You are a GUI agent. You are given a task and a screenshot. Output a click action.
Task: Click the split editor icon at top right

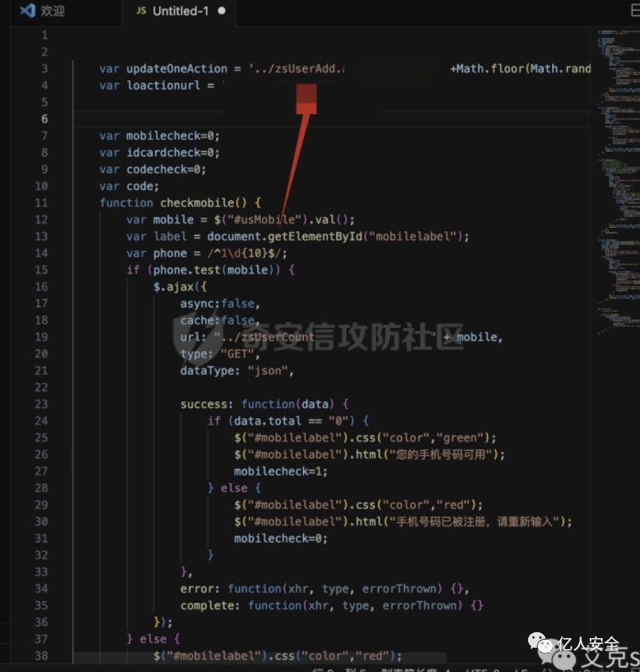click(636, 10)
